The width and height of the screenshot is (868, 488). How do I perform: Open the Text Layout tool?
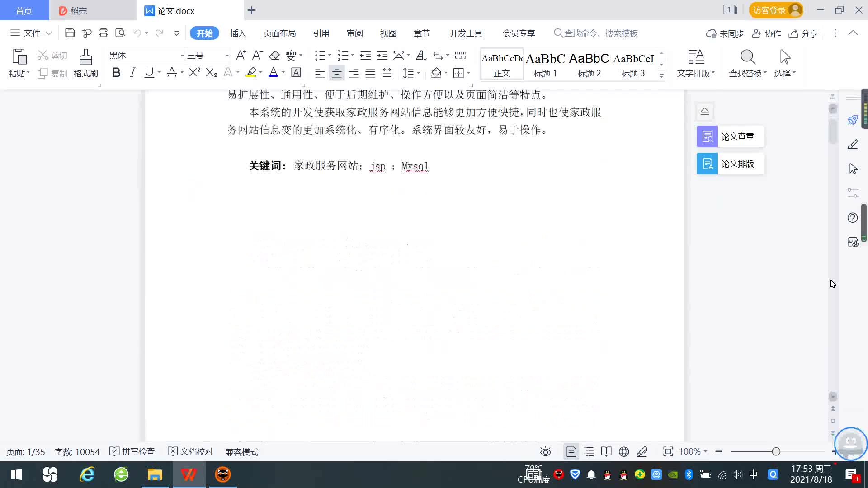[696, 63]
